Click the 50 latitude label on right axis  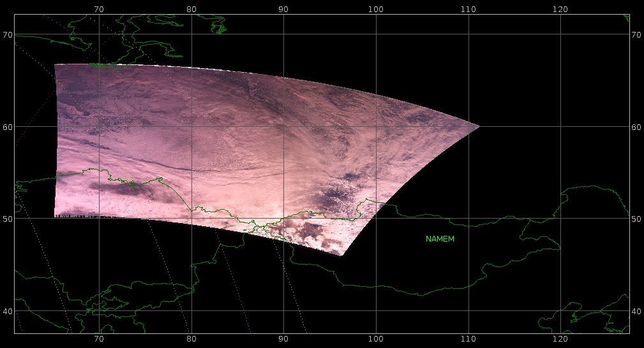[x=636, y=219]
